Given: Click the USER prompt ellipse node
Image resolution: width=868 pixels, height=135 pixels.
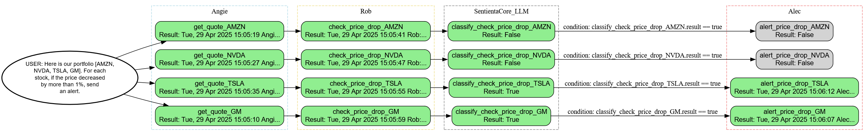Looking at the screenshot, I should [x=70, y=77].
